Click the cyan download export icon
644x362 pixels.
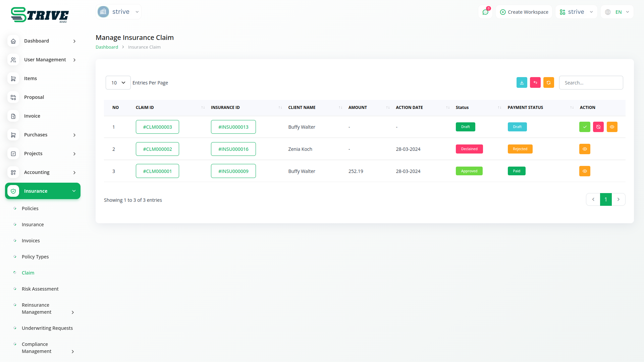522,82
